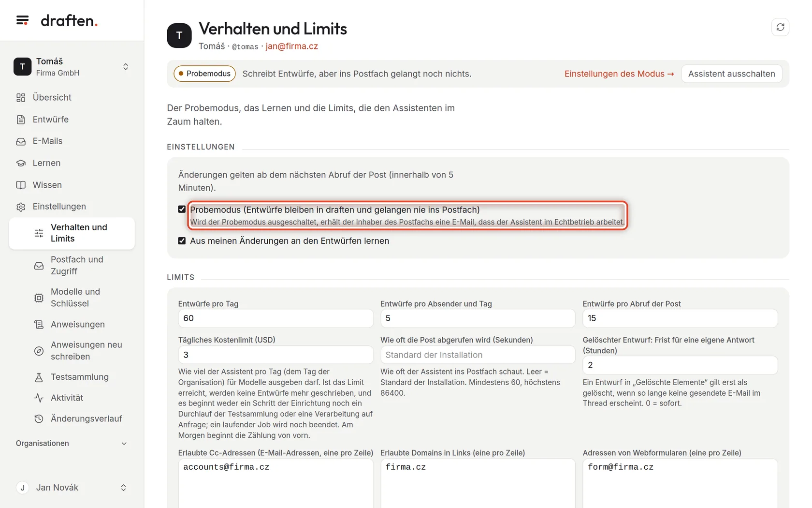This screenshot has width=812, height=508.
Task: Open Aktivität via its pulse icon
Action: coord(39,398)
